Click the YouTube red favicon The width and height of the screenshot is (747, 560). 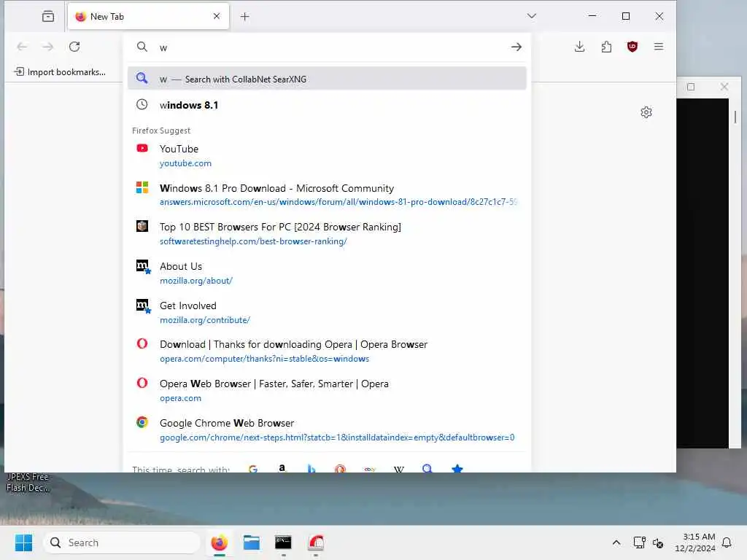click(x=142, y=148)
